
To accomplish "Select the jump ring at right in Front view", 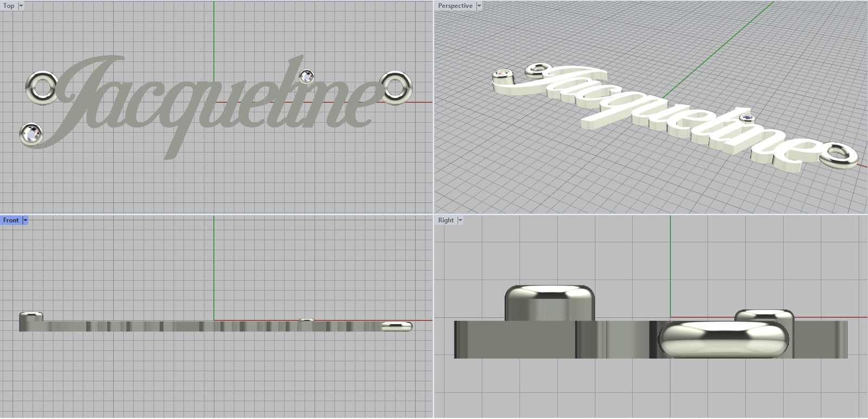I will 397,326.
